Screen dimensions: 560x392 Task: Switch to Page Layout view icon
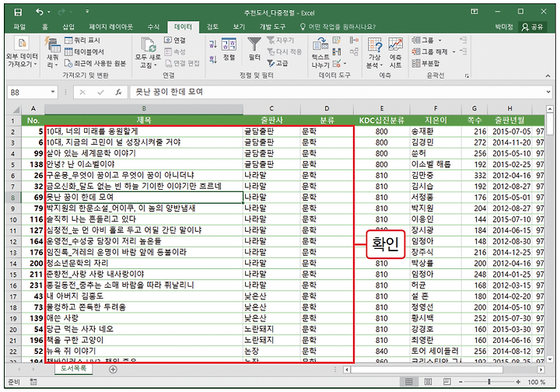point(428,382)
